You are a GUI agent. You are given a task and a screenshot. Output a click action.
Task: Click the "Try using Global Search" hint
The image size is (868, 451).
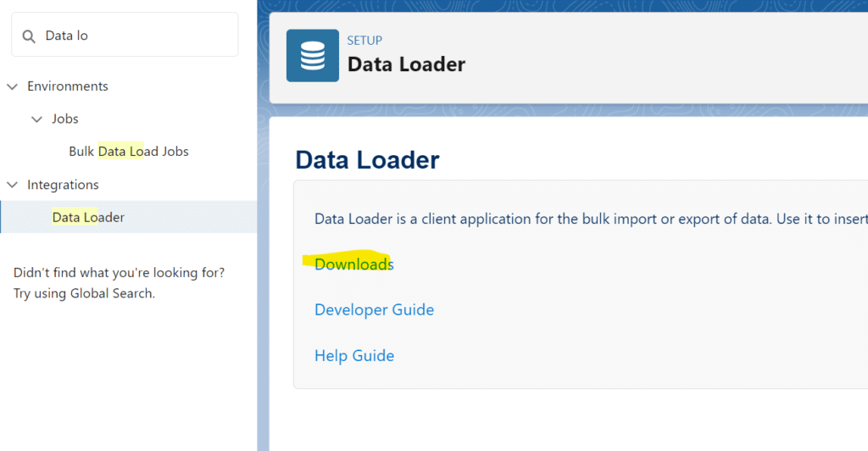pos(84,293)
